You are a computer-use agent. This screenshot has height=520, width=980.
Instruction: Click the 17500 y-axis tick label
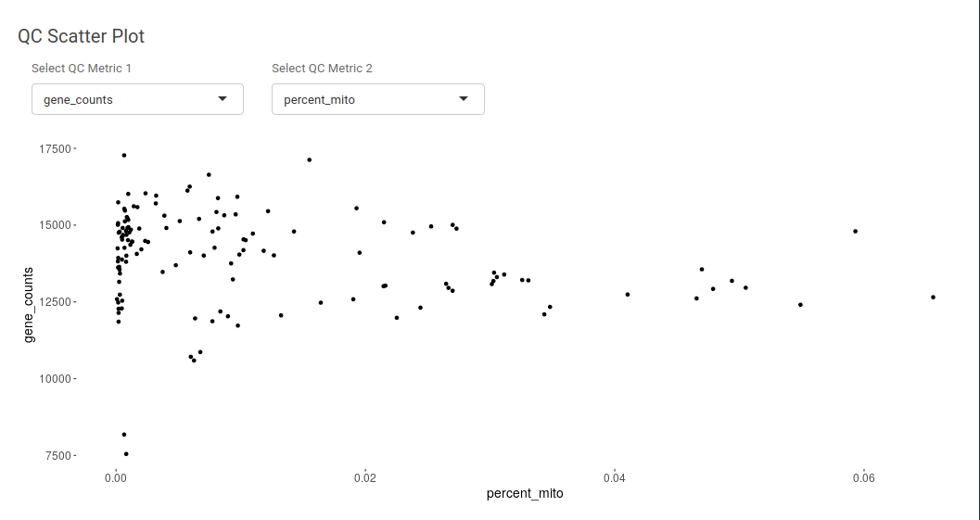point(55,148)
